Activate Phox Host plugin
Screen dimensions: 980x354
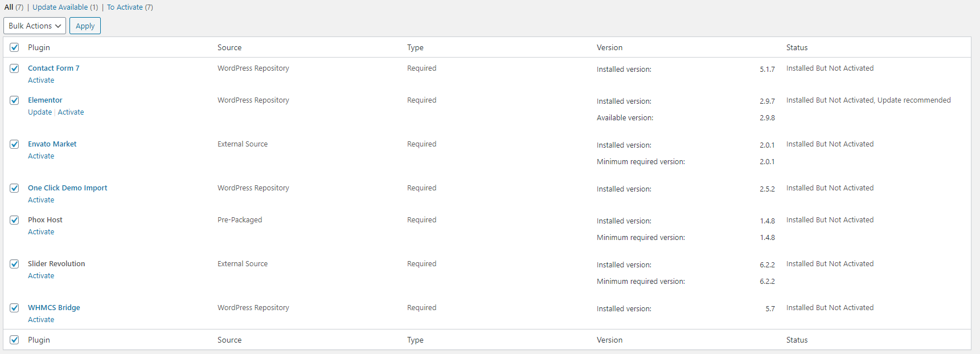click(41, 232)
